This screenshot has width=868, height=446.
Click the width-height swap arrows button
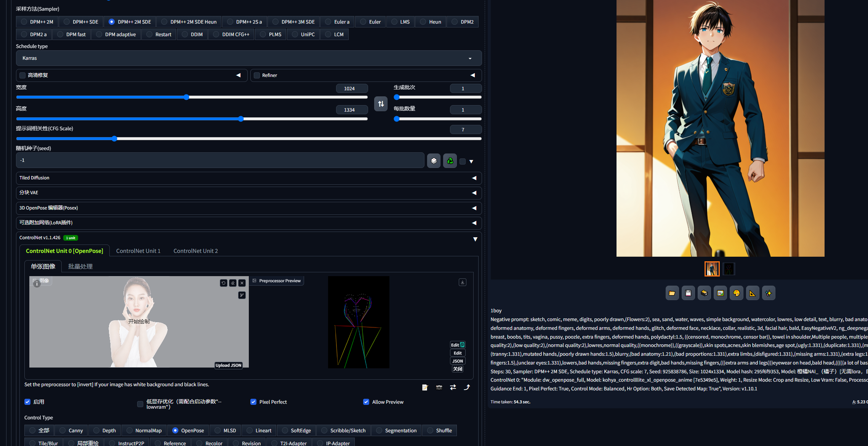coord(381,104)
